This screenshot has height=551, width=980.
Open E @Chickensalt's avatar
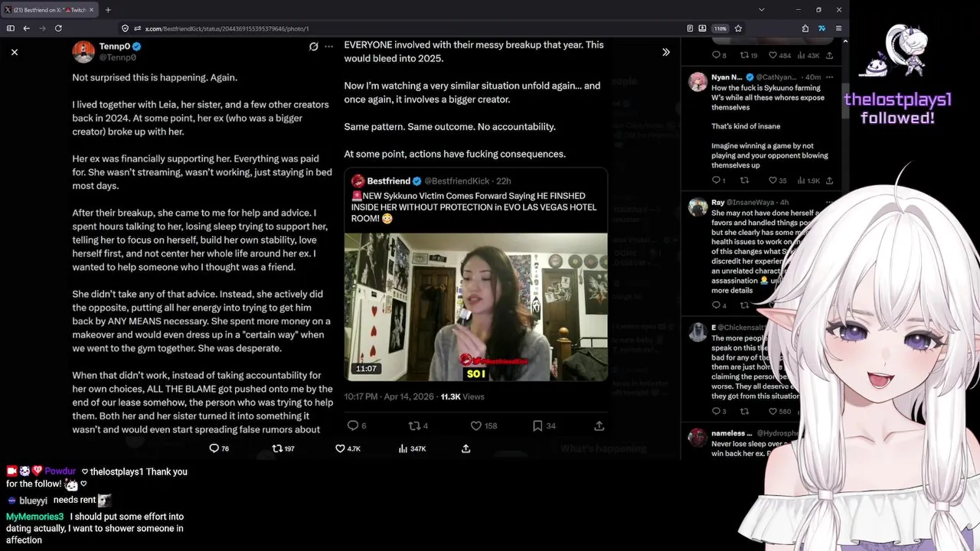coord(697,331)
